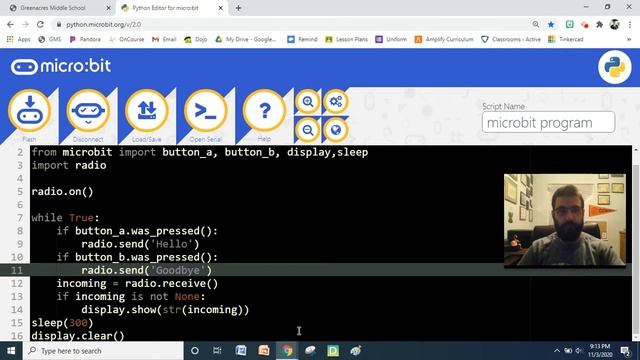Open the taskbar clock and date
Image resolution: width=640 pixels, height=360 pixels.
(600, 351)
